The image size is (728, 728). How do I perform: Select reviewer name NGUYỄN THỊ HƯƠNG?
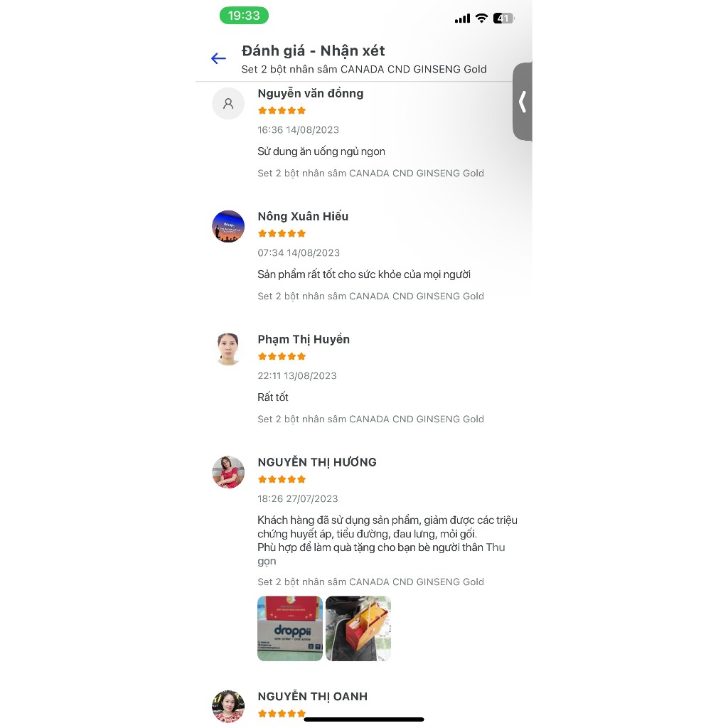317,462
